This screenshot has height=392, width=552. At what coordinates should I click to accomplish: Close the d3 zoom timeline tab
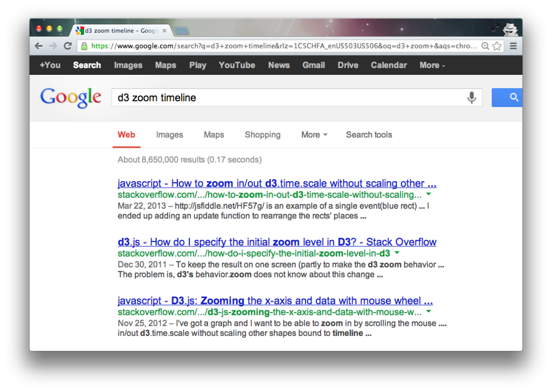point(164,31)
